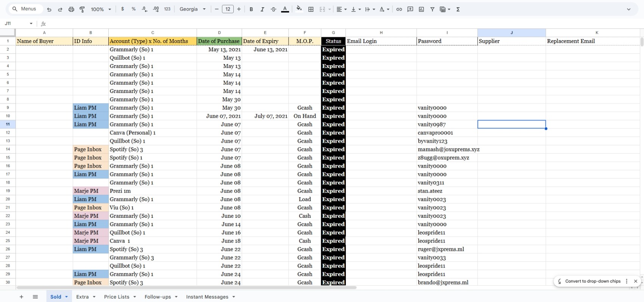Click the July 07, 2021 expiry cell
The image size is (644, 302).
pos(265,116)
